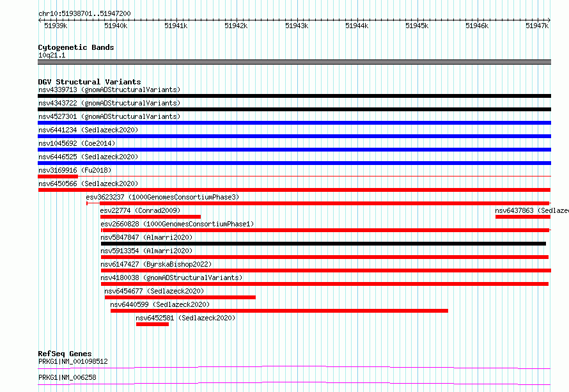
Task: Select the 10q21.1 band label
Action: point(52,55)
